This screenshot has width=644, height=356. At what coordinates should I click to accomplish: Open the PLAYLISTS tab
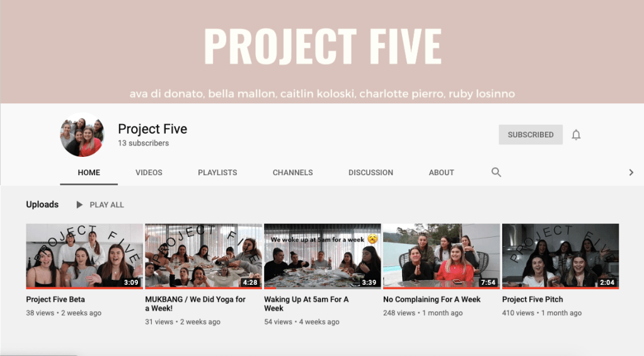pyautogui.click(x=217, y=173)
